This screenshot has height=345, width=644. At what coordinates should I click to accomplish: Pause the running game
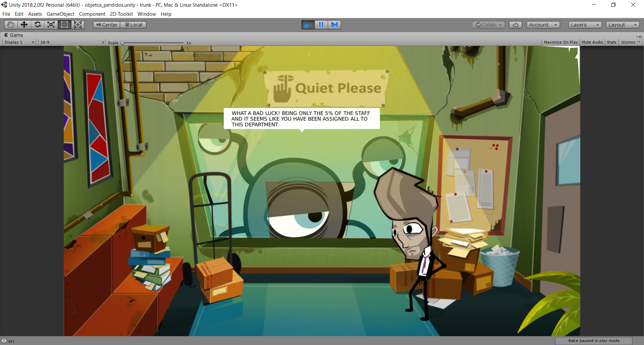click(x=321, y=25)
